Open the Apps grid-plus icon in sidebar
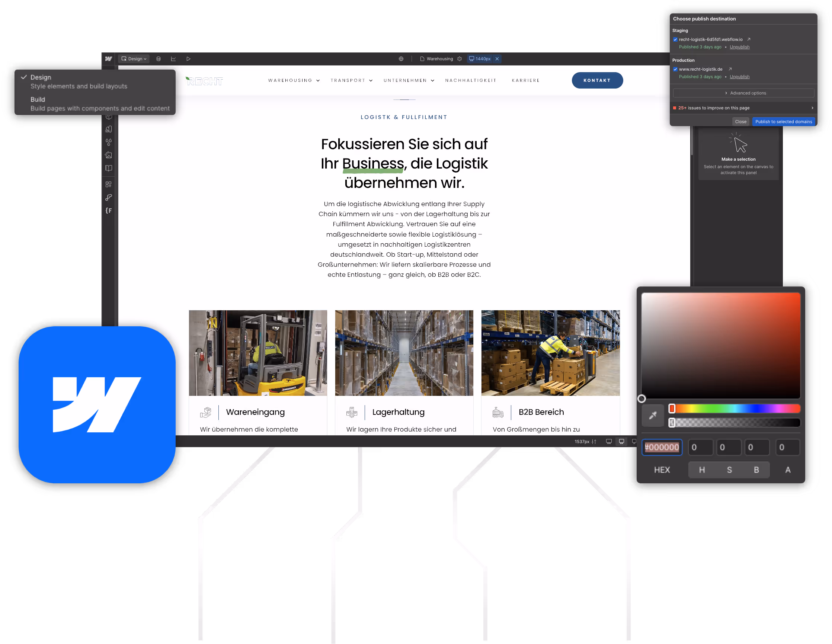Screen dimensions: 832x644 point(109,184)
